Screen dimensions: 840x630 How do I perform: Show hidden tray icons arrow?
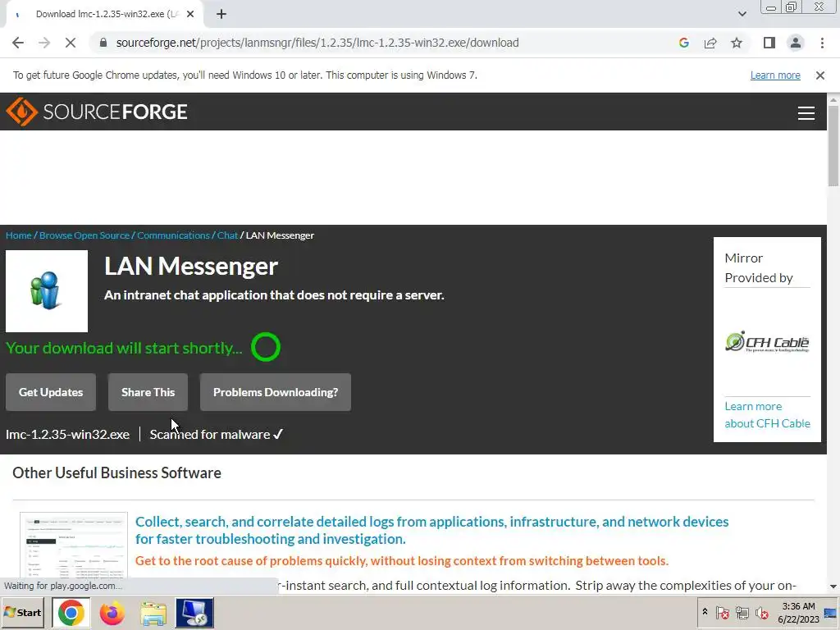[x=705, y=612]
